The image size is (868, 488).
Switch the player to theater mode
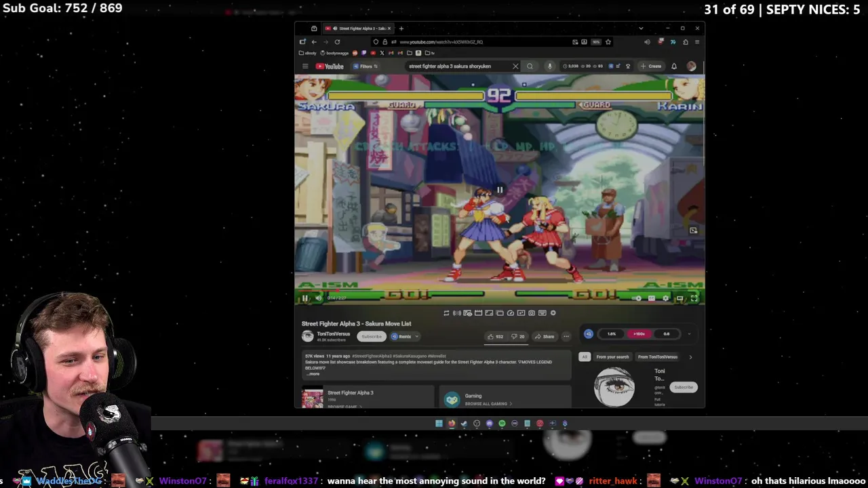[679, 298]
